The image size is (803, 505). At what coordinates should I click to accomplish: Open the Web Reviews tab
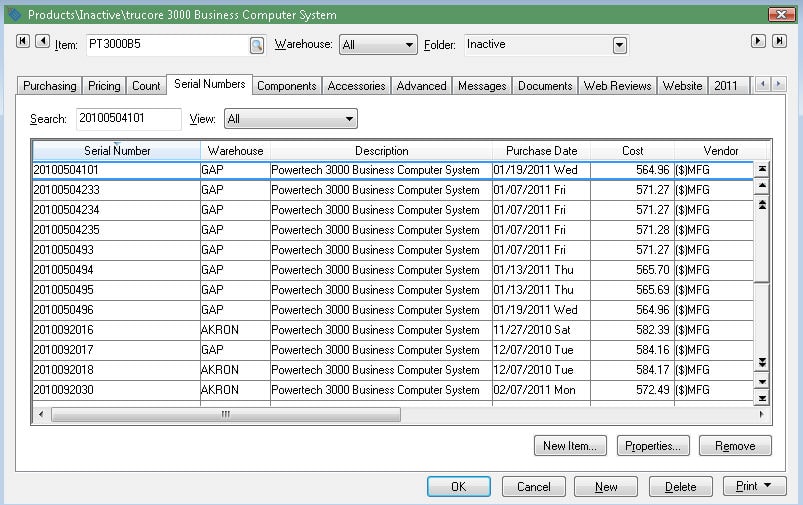click(x=617, y=86)
